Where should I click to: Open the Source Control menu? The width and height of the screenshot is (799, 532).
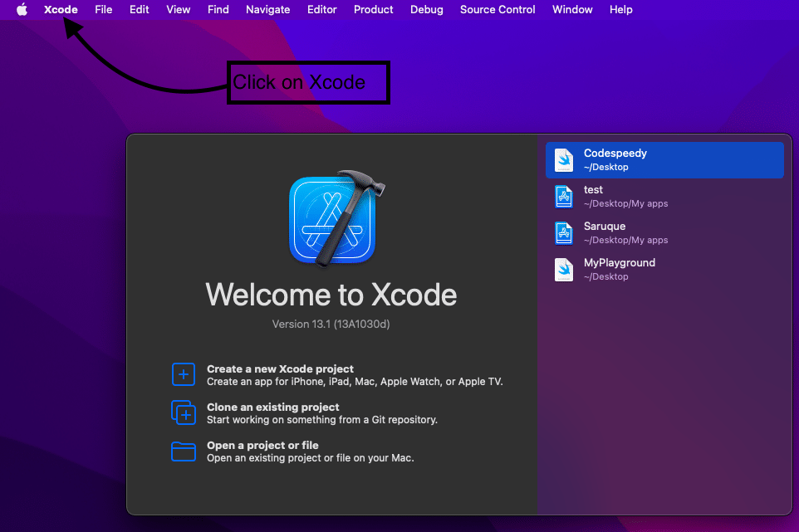(497, 9)
